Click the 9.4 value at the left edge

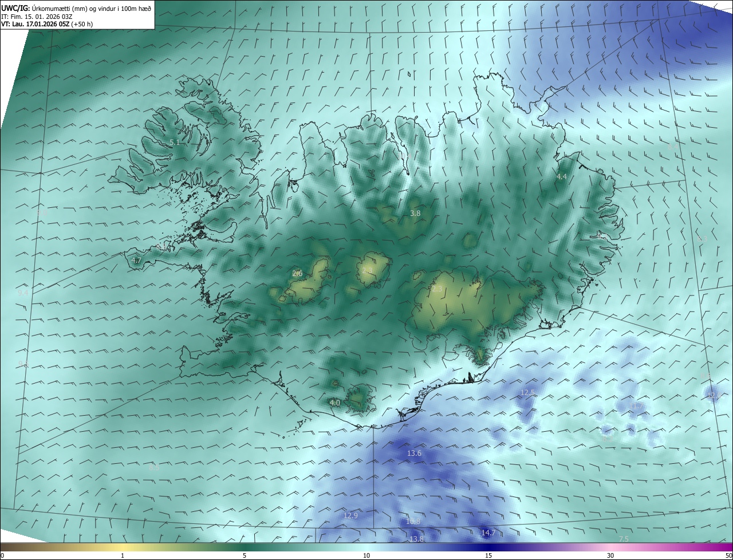coord(23,293)
